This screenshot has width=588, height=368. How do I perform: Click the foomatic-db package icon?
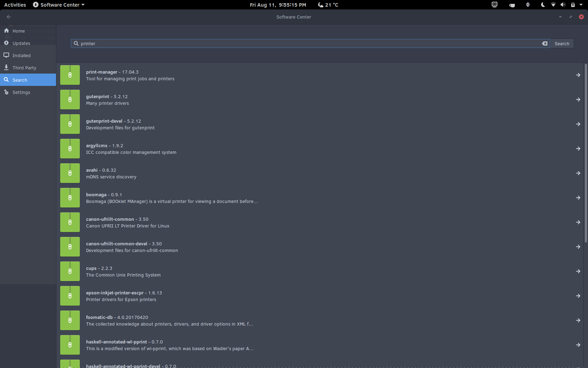70,320
